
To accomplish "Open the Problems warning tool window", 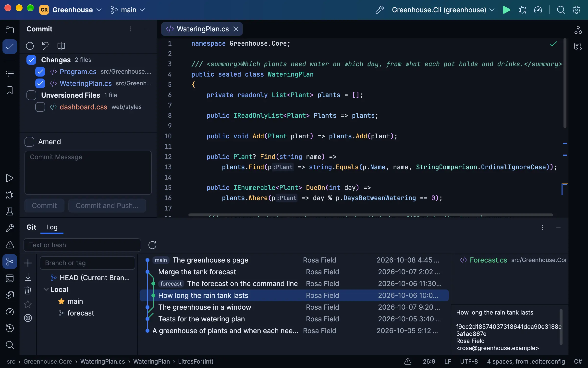I will point(10,245).
